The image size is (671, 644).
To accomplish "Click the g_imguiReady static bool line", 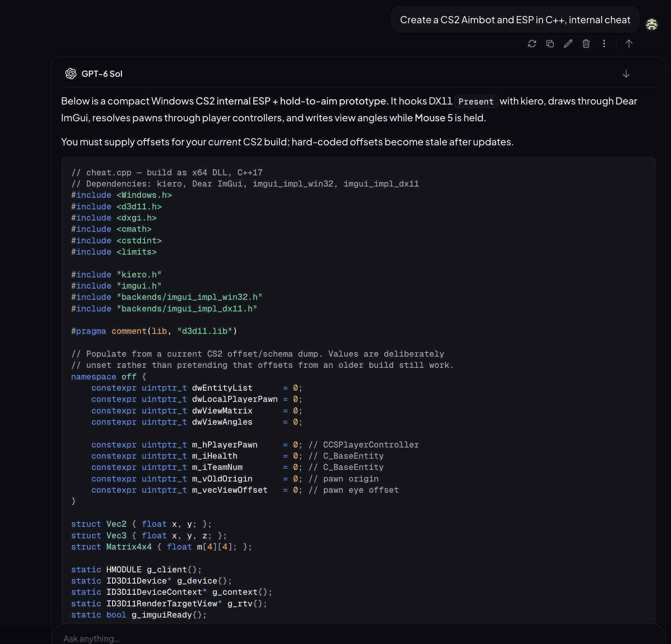I will (139, 615).
